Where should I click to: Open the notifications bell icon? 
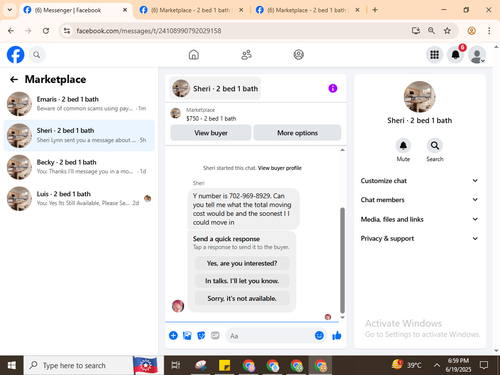[456, 55]
